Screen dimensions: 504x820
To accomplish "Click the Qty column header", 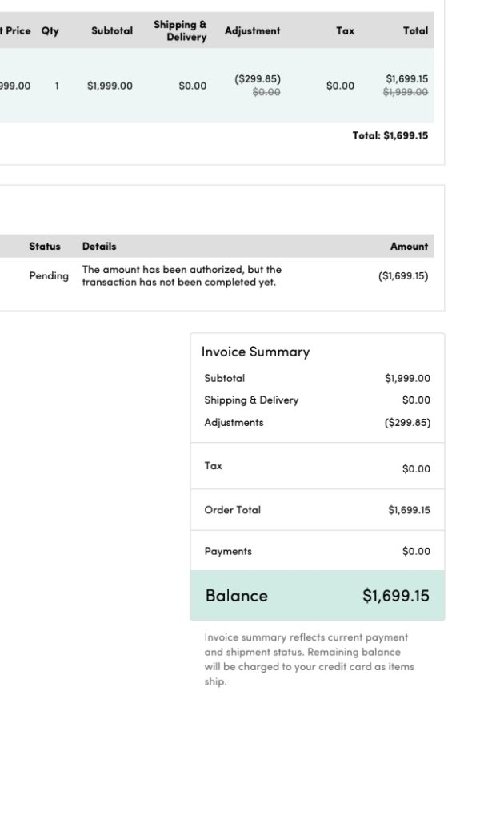I will [50, 31].
